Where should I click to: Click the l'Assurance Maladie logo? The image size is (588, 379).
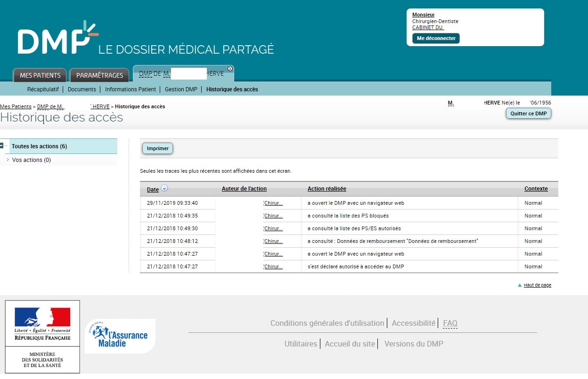click(x=120, y=336)
